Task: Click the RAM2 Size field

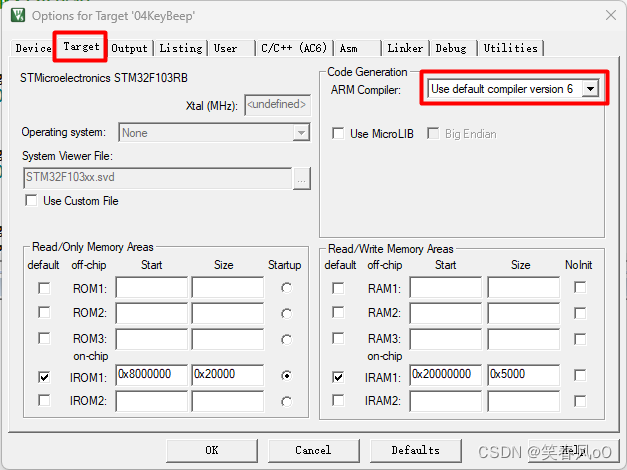Action: 523,313
